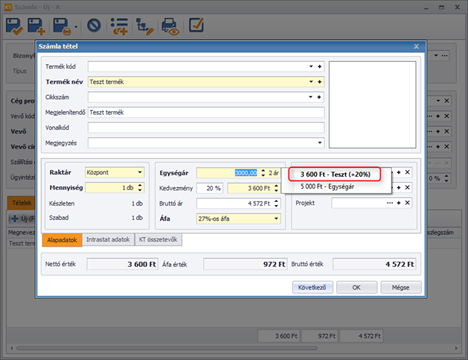This screenshot has height=360, width=468.
Task: Expand the Termék kód dropdown arrow
Action: click(x=311, y=66)
